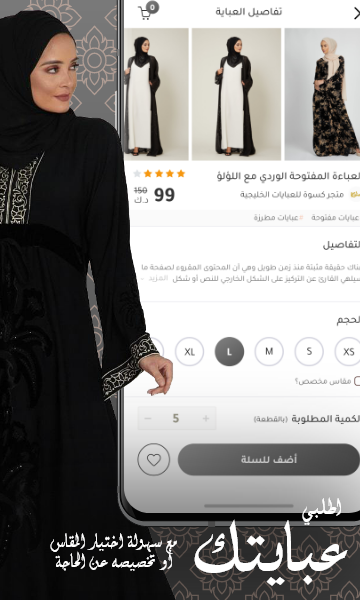Open the عبايات مطرزة tag
This screenshot has width=360, height=600.
coord(278,218)
